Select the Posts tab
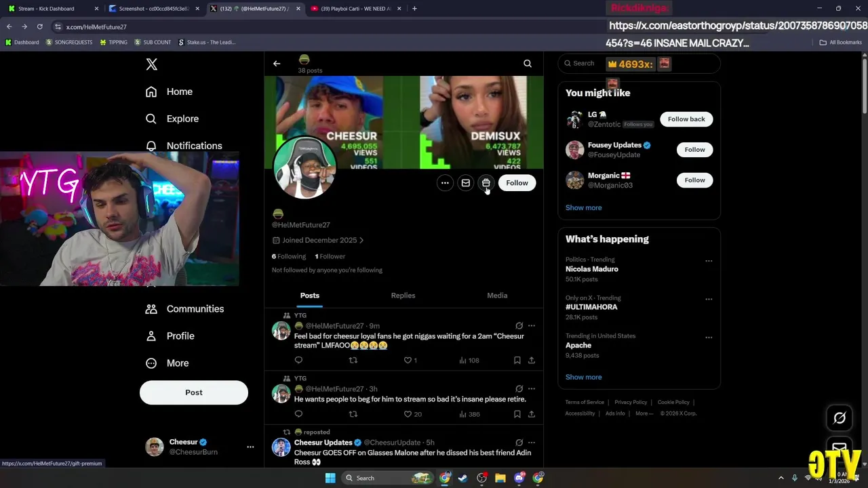Screen dimensions: 868x488 pos(310,296)
